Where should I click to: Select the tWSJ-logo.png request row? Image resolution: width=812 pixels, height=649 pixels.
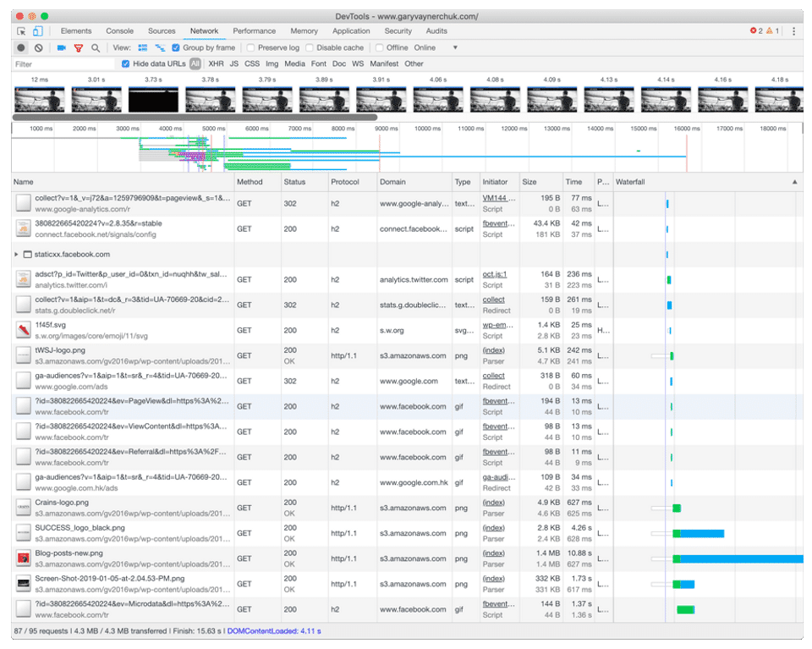point(407,355)
